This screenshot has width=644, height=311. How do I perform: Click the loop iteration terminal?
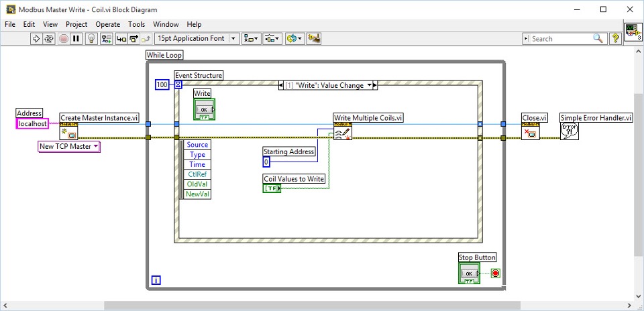pos(156,281)
